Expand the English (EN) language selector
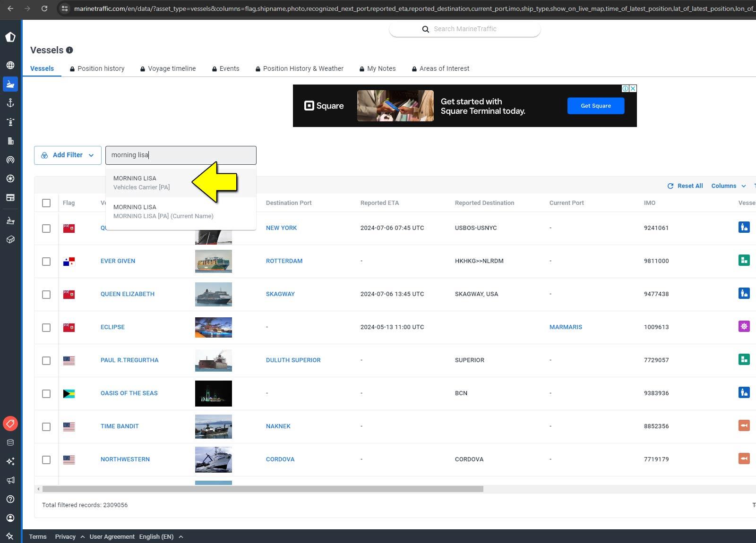This screenshot has width=756, height=543. 161,537
